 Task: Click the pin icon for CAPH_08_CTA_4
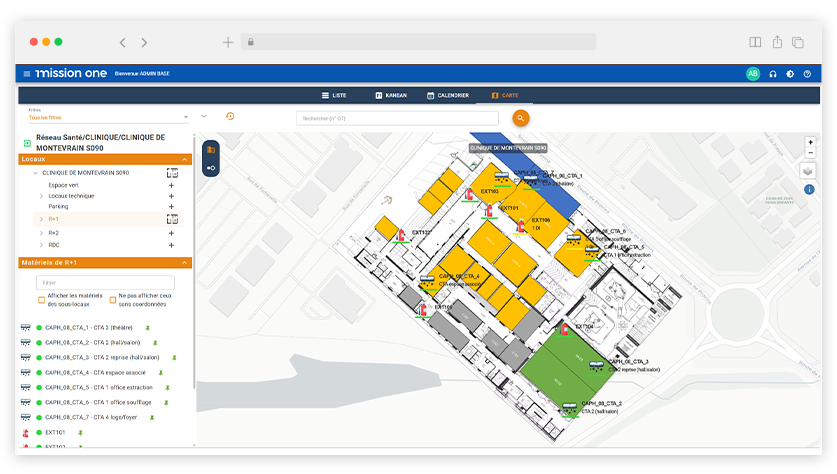[160, 373]
